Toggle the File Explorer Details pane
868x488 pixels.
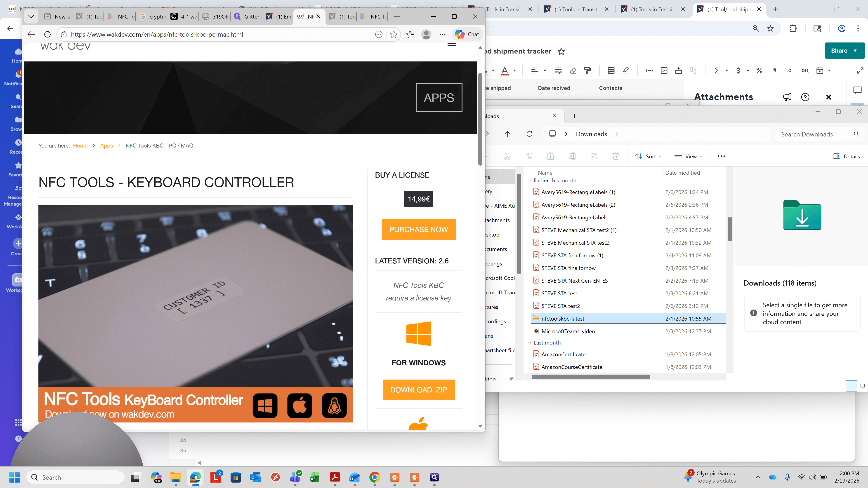(846, 156)
